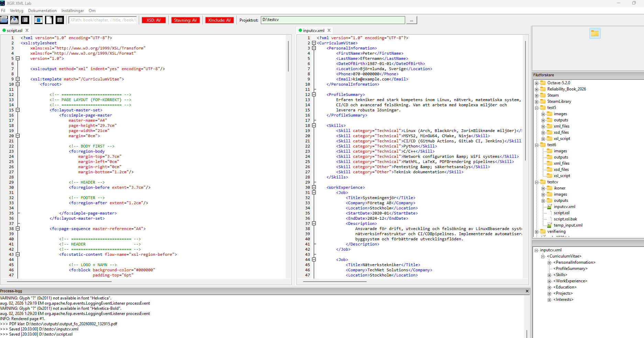This screenshot has height=338, width=644.
Task: Open the Verktyg menu
Action: point(16,11)
